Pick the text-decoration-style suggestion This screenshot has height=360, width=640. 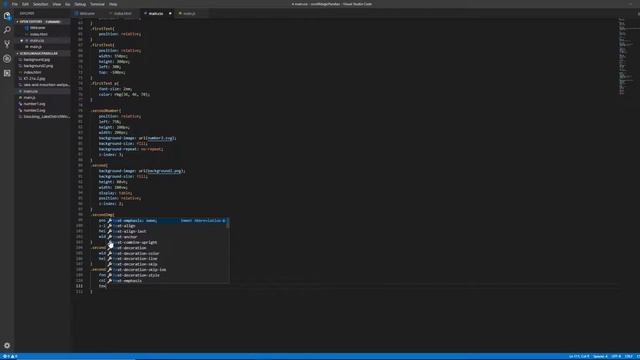(167, 276)
